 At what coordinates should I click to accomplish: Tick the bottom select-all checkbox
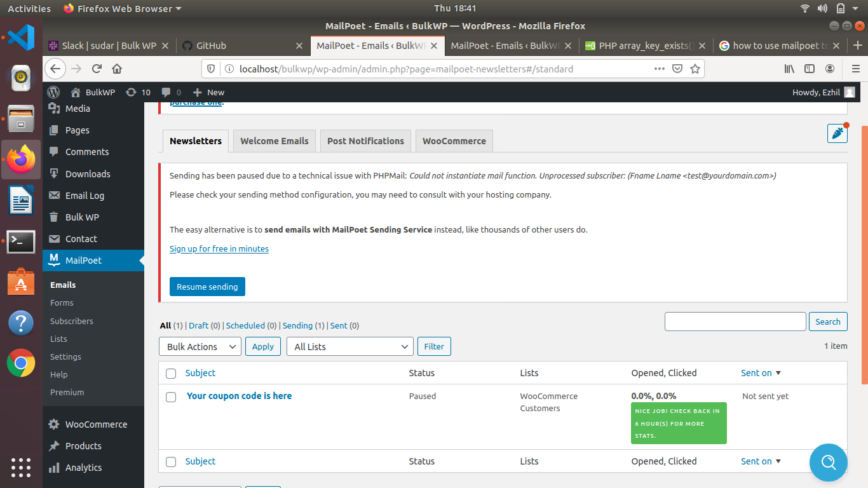click(170, 461)
